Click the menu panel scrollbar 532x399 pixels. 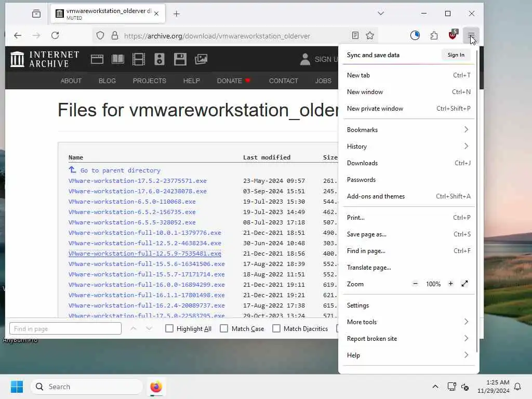[477, 202]
